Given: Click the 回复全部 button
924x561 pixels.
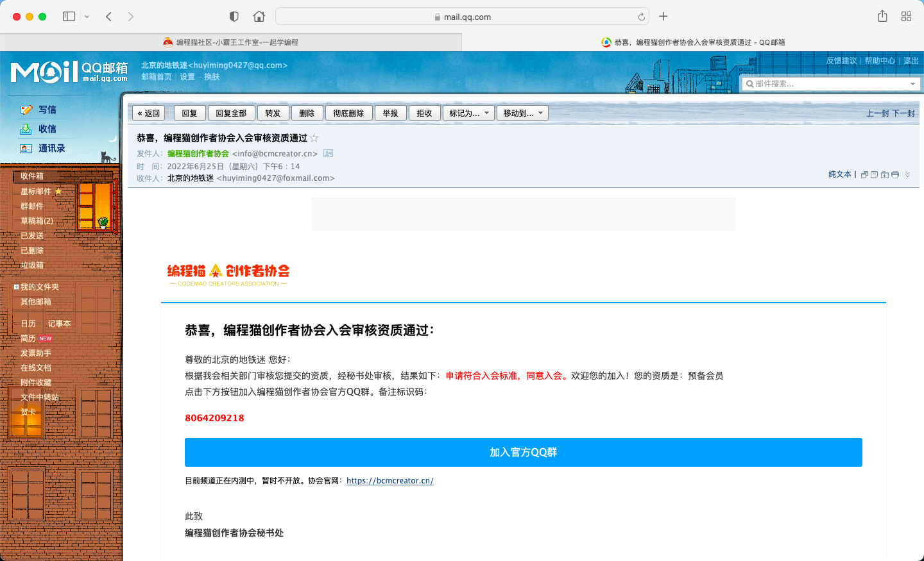Looking at the screenshot, I should pos(231,113).
